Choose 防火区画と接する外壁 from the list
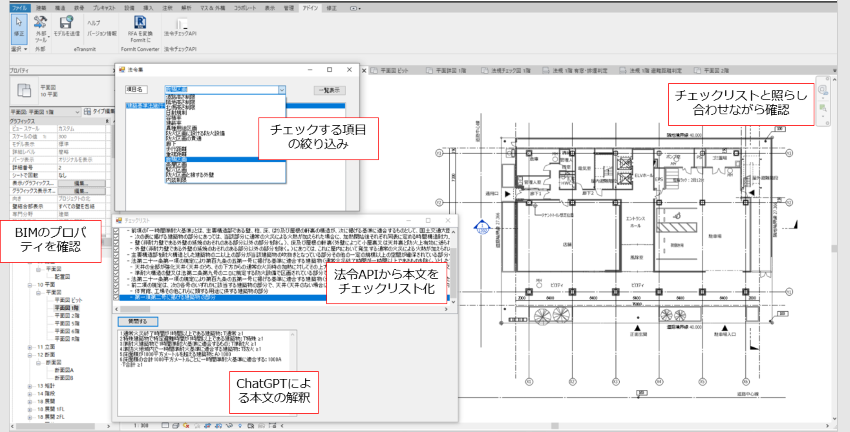850x432 pixels. pos(190,175)
